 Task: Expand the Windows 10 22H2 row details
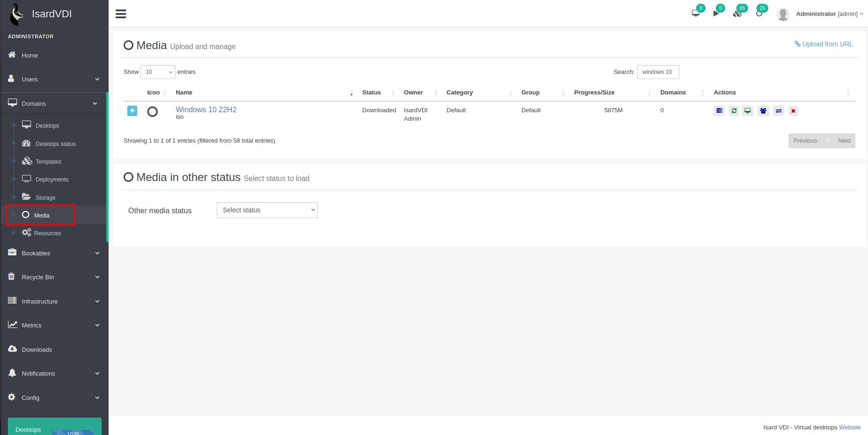click(x=132, y=111)
